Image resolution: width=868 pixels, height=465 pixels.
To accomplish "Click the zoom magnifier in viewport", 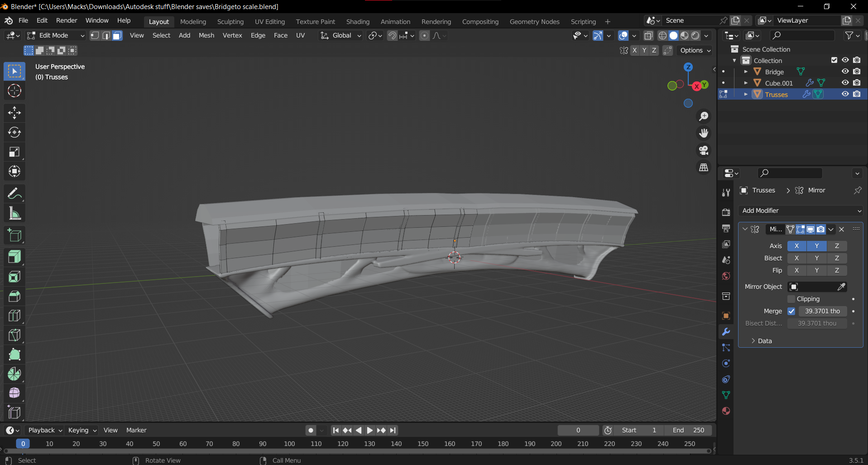I will [x=704, y=116].
